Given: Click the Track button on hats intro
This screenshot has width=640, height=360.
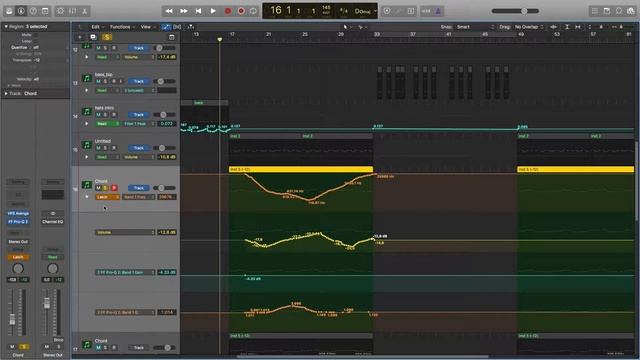Looking at the screenshot, I should tap(139, 115).
